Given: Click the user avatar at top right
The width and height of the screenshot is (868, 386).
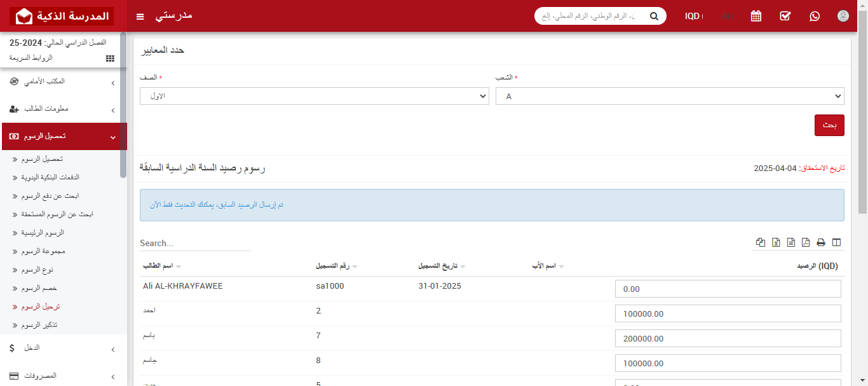Looking at the screenshot, I should pos(843,16).
